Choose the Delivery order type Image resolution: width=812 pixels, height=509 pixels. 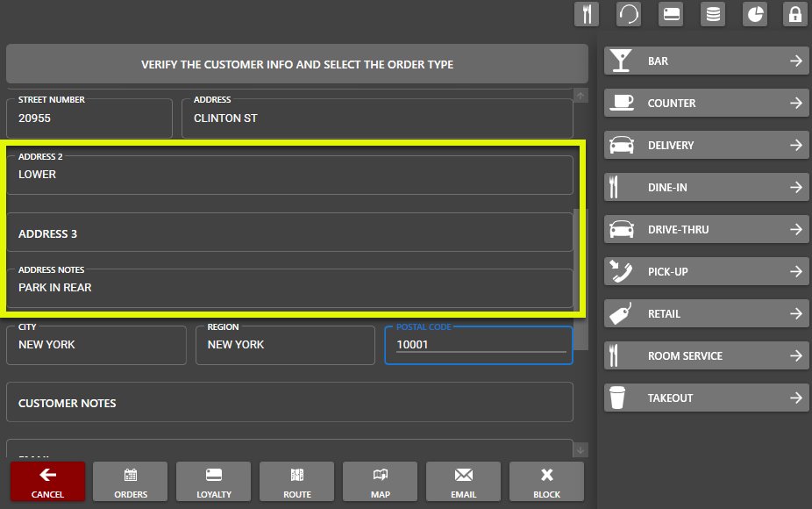click(x=706, y=146)
